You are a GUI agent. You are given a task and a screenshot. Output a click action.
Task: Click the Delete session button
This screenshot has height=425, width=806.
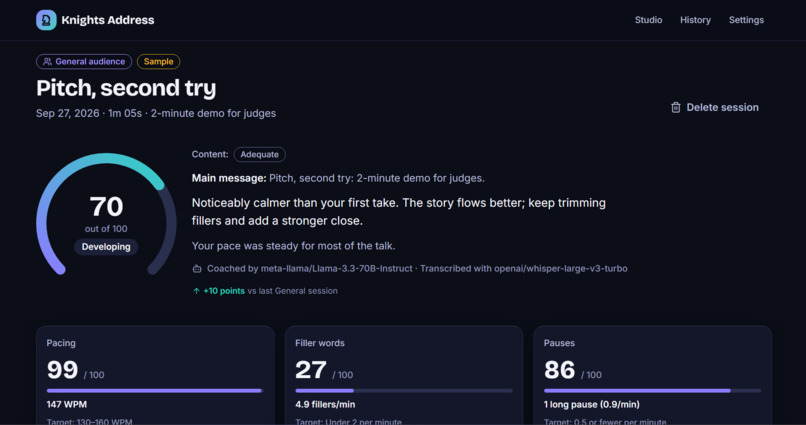click(x=715, y=107)
